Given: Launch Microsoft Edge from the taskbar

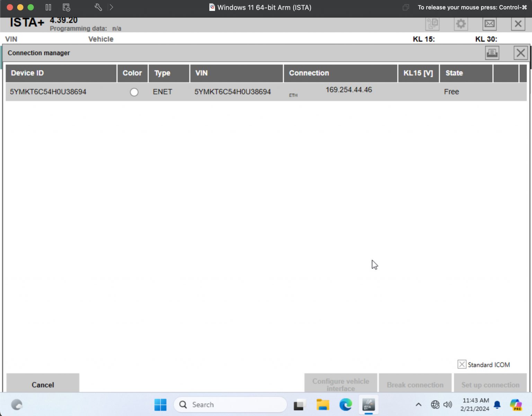Looking at the screenshot, I should pos(345,405).
